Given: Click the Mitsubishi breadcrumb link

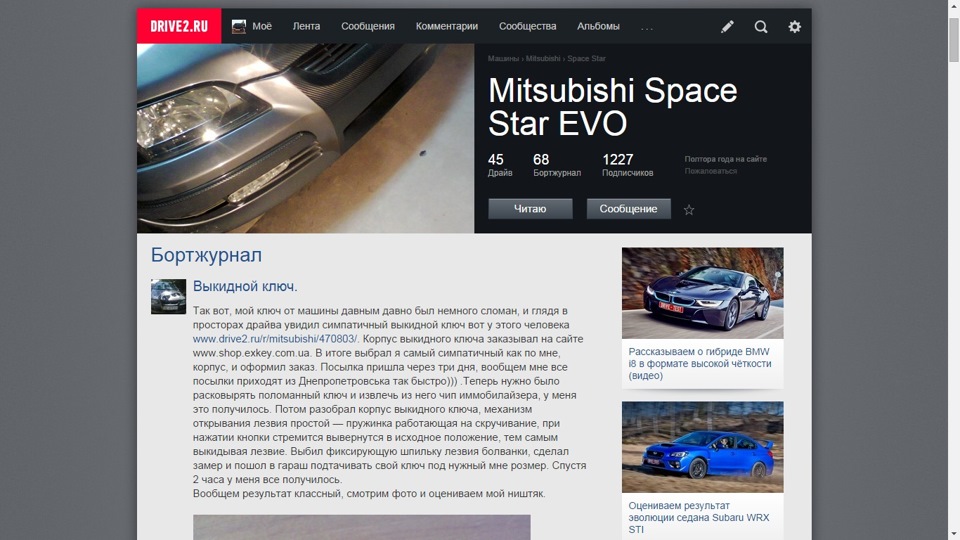Looking at the screenshot, I should tap(542, 59).
